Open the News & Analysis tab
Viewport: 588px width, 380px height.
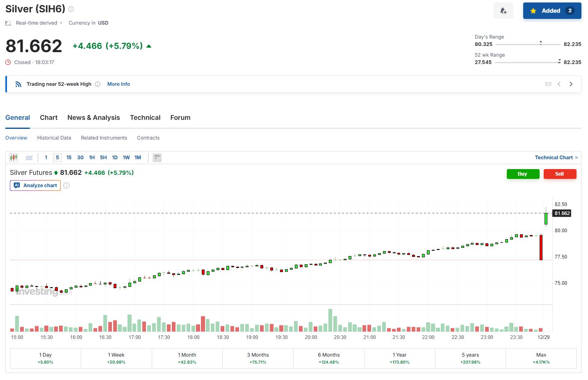coord(93,118)
